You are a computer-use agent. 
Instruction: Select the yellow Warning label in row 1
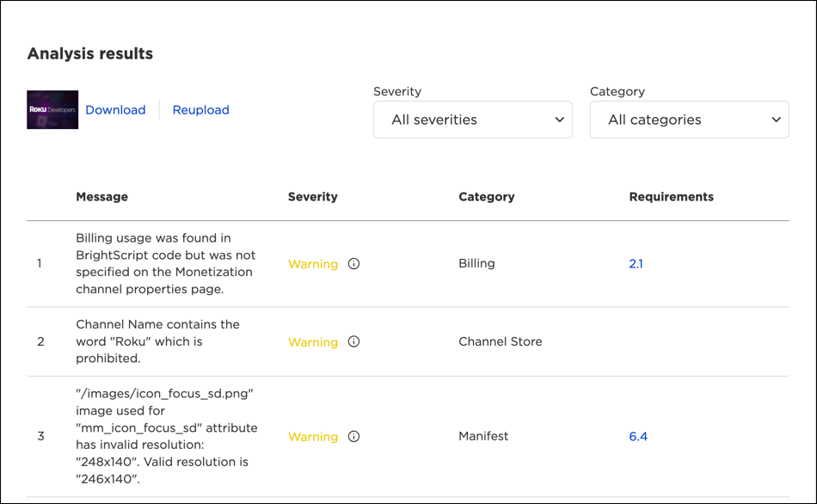click(313, 264)
